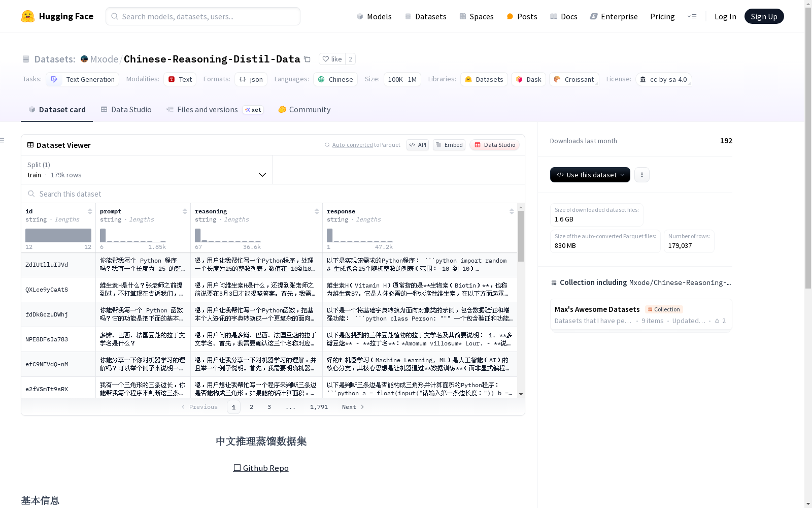Open the navigation overflow menu icon
Viewport: 812px width, 508px height.
point(692,16)
